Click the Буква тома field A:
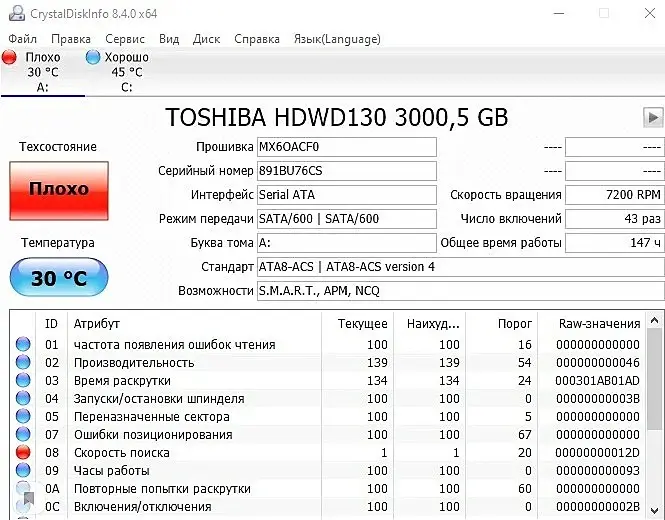This screenshot has width=665, height=520. tap(346, 243)
